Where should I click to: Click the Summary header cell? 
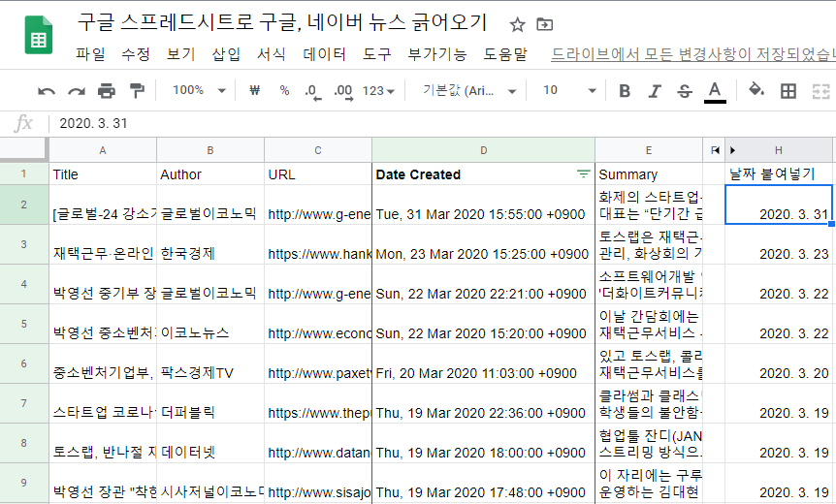649,174
